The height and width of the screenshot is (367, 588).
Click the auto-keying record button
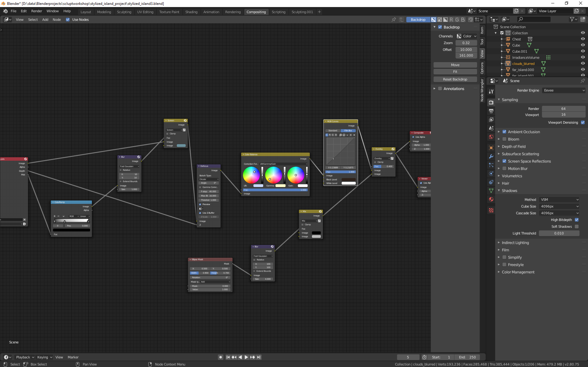tap(220, 357)
